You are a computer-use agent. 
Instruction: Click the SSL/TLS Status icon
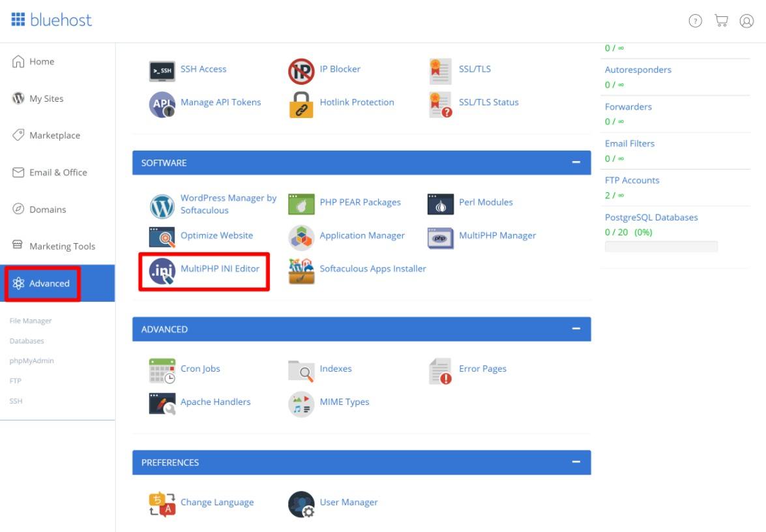pyautogui.click(x=440, y=104)
